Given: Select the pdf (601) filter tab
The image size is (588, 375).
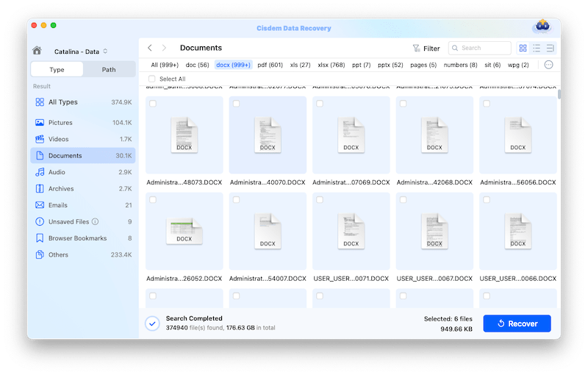Looking at the screenshot, I should pos(270,65).
